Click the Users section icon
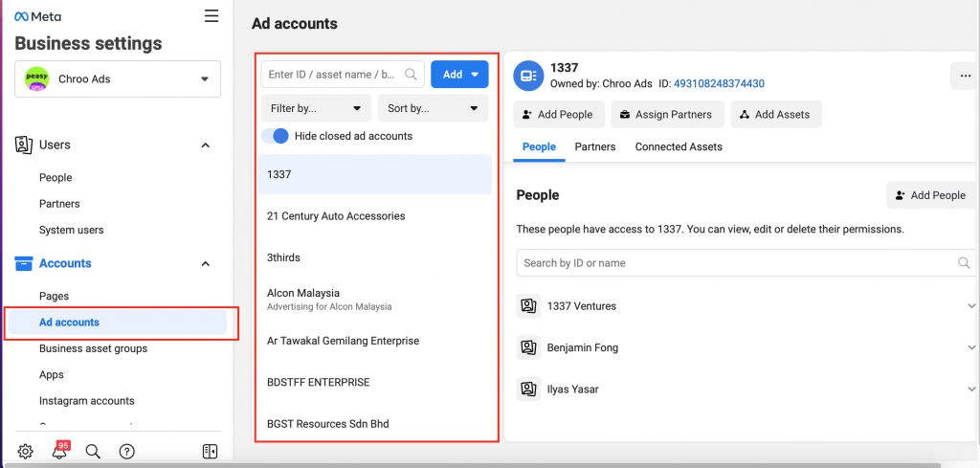 coord(23,145)
